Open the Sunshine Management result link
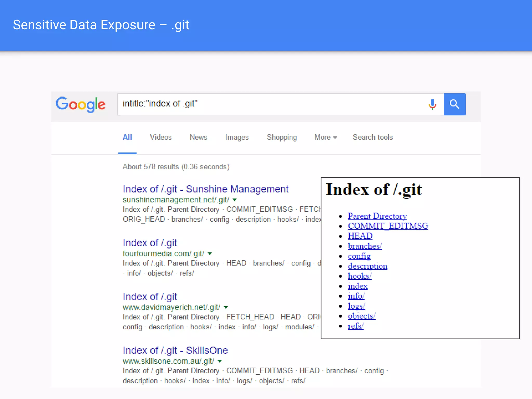The height and width of the screenshot is (399, 532). (x=205, y=189)
